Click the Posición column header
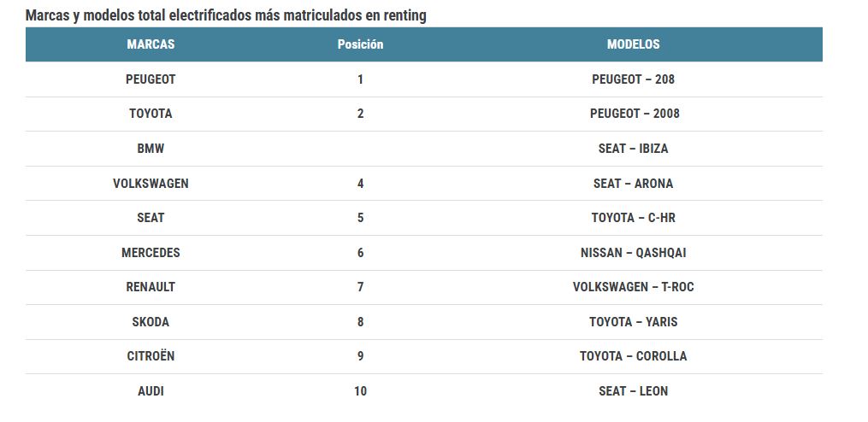 [x=360, y=44]
